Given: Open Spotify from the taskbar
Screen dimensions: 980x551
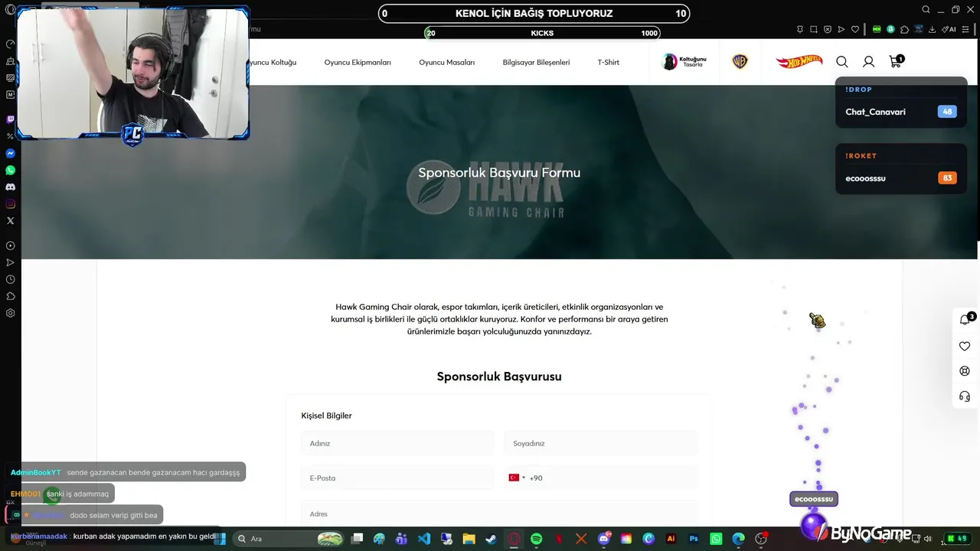Looking at the screenshot, I should pyautogui.click(x=536, y=539).
